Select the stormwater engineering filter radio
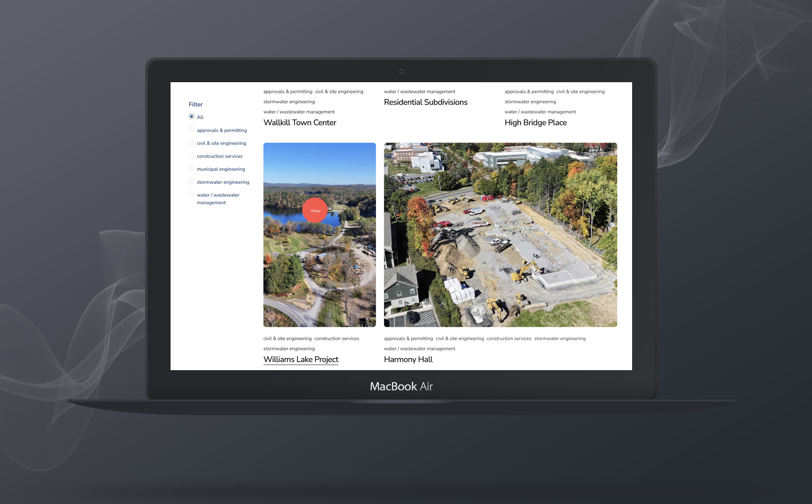 coord(191,181)
